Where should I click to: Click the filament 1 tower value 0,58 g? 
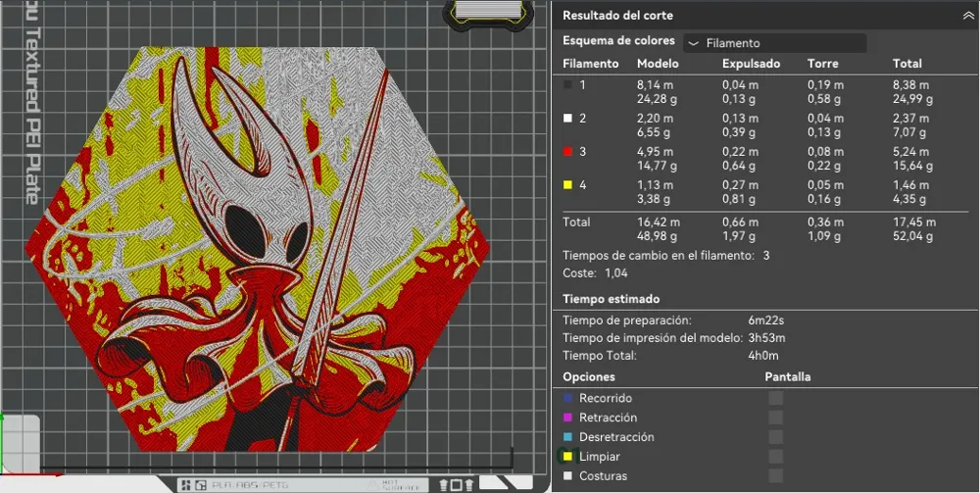click(x=824, y=99)
